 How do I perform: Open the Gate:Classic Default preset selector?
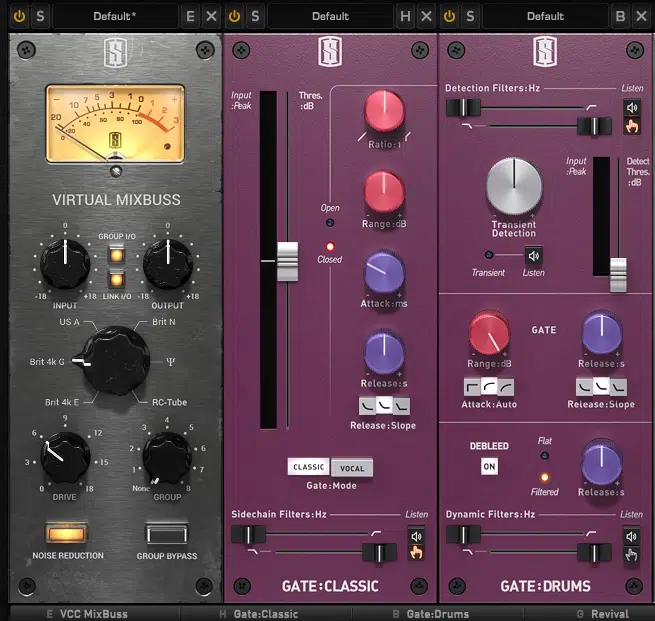pos(330,16)
